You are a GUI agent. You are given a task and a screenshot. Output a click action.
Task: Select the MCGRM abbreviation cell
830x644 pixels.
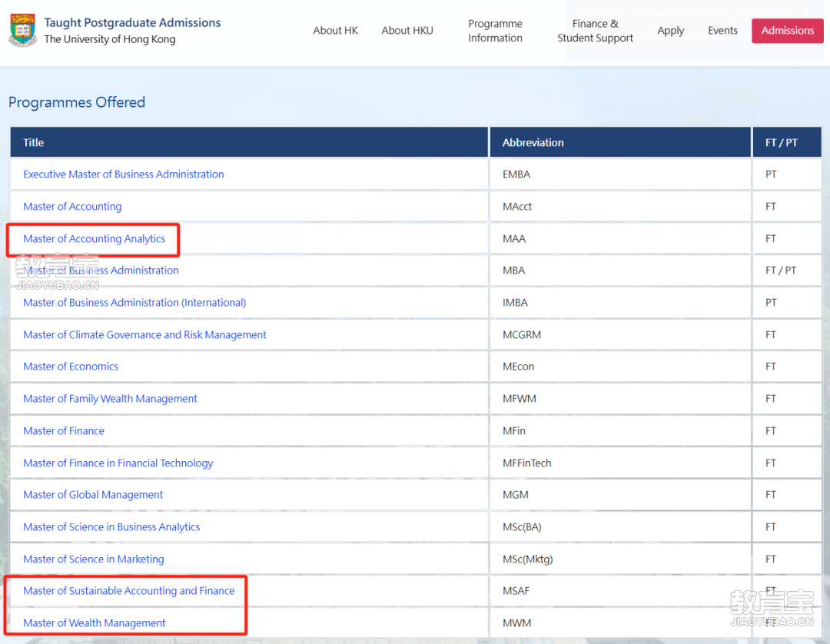620,335
